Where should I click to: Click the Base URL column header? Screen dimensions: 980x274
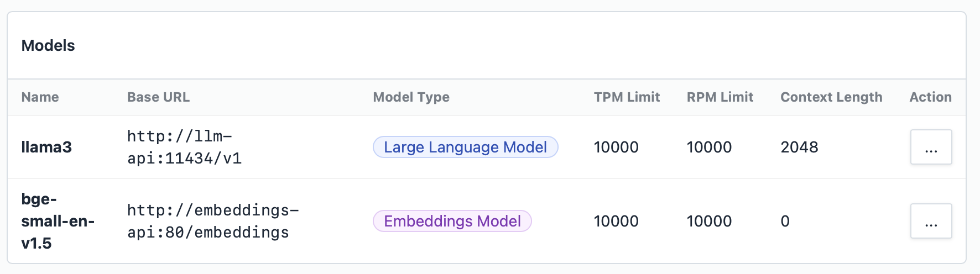tap(158, 97)
